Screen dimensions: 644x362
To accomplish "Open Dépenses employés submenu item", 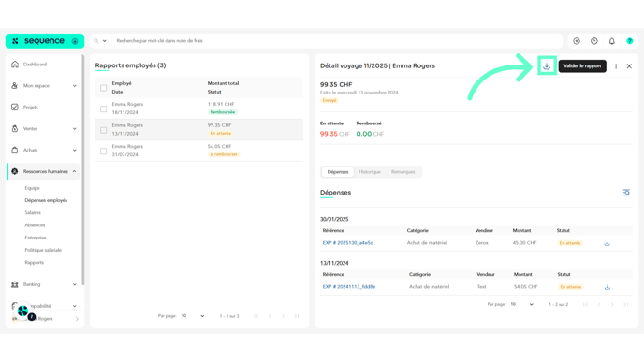I will 46,200.
